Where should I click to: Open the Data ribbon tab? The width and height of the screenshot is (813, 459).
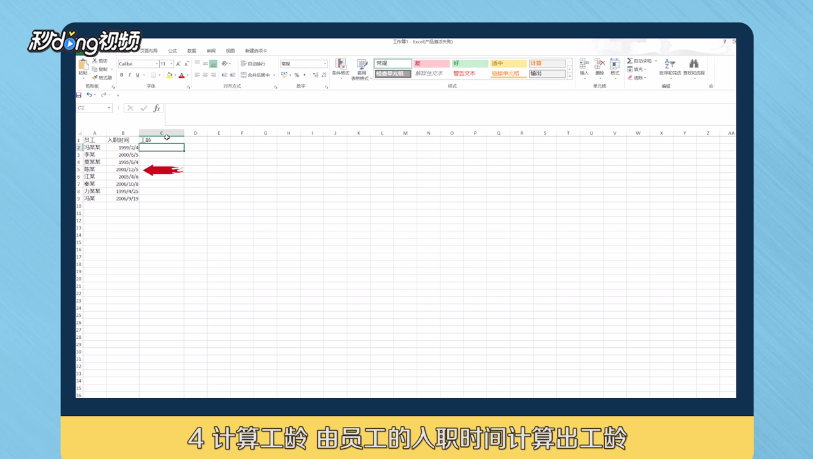(x=192, y=51)
